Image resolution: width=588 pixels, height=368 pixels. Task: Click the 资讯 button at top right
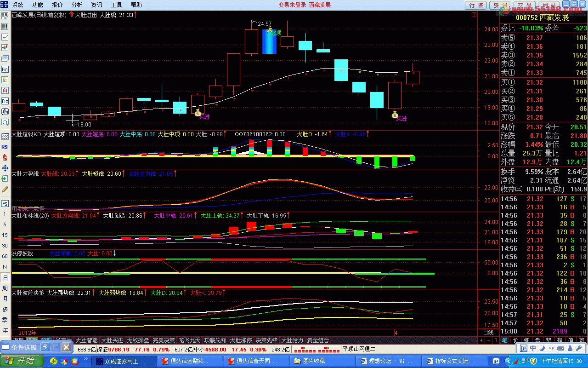click(x=500, y=5)
